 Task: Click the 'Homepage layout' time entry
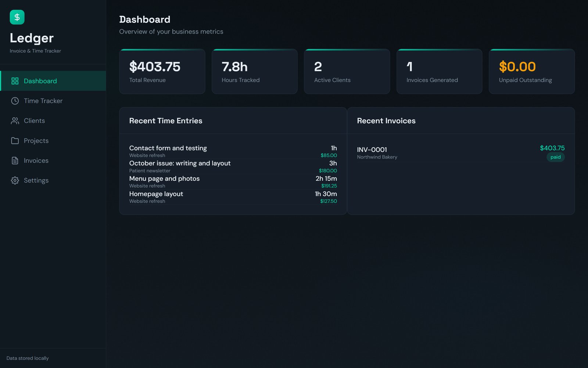[233, 197]
